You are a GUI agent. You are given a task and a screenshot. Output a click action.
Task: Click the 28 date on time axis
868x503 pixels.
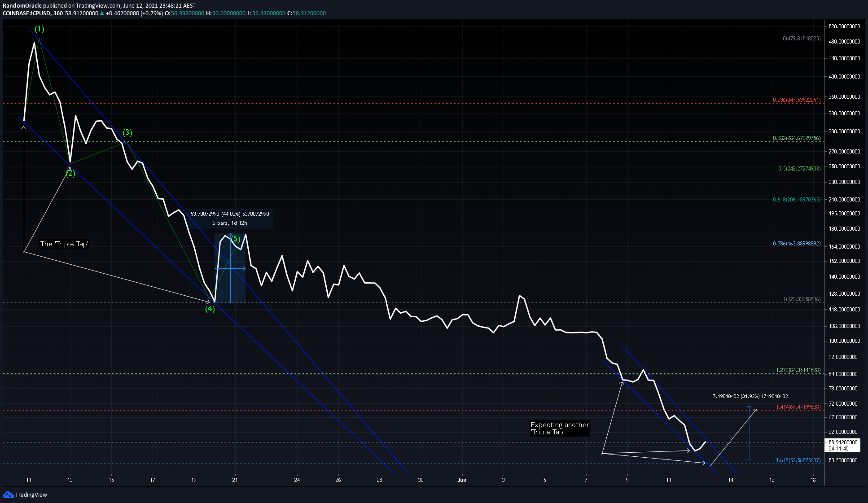(x=379, y=480)
